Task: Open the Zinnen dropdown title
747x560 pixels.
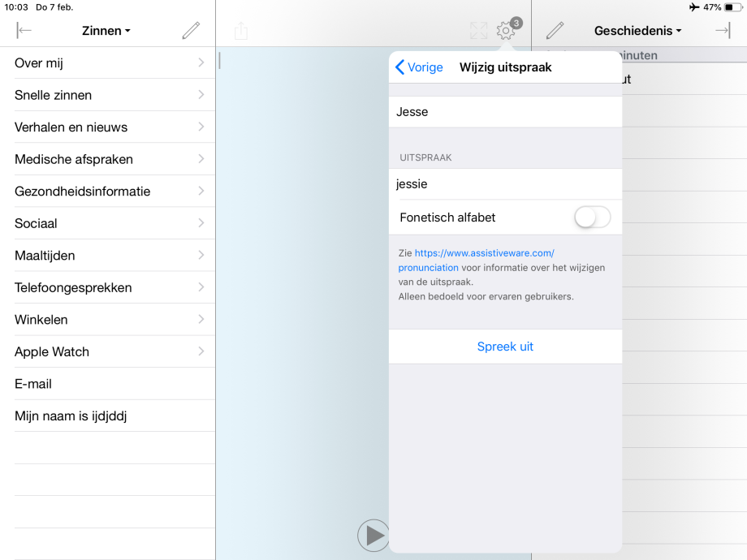Action: [106, 31]
